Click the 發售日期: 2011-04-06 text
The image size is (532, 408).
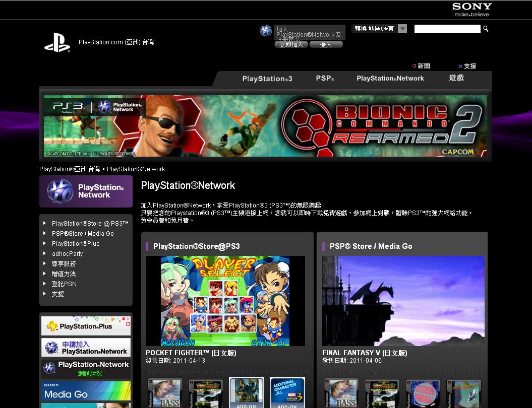click(x=352, y=361)
